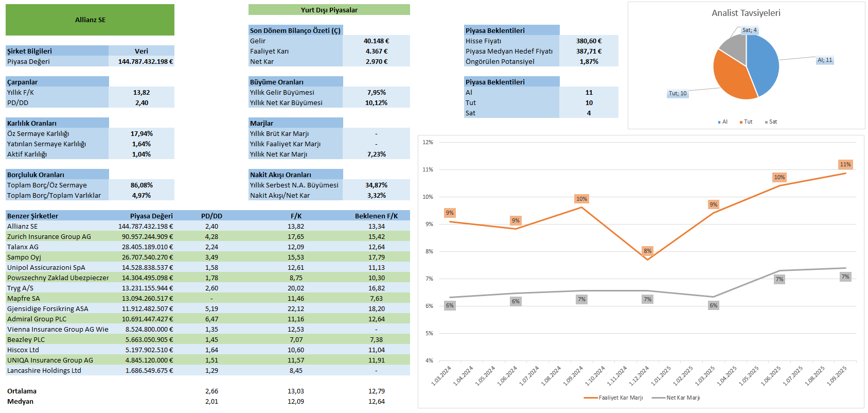The width and height of the screenshot is (868, 413).
Task: Select the 'Al; 11' pie data label
Action: coord(825,60)
